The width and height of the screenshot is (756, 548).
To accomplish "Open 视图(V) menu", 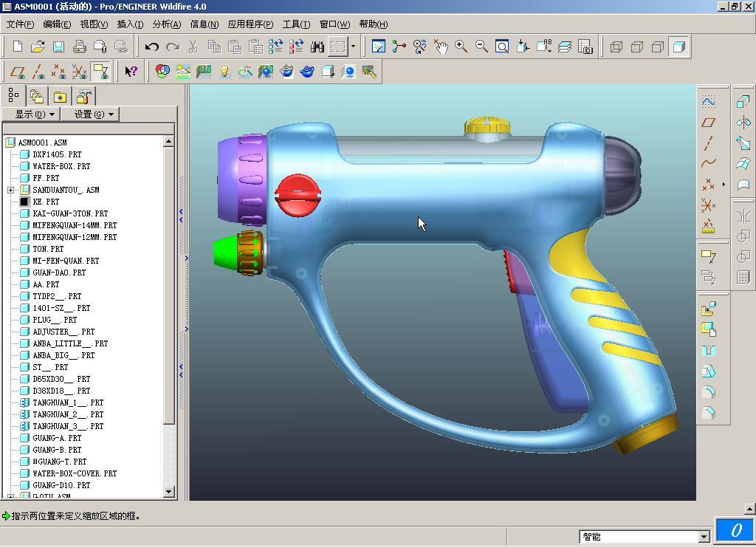I will pos(94,24).
